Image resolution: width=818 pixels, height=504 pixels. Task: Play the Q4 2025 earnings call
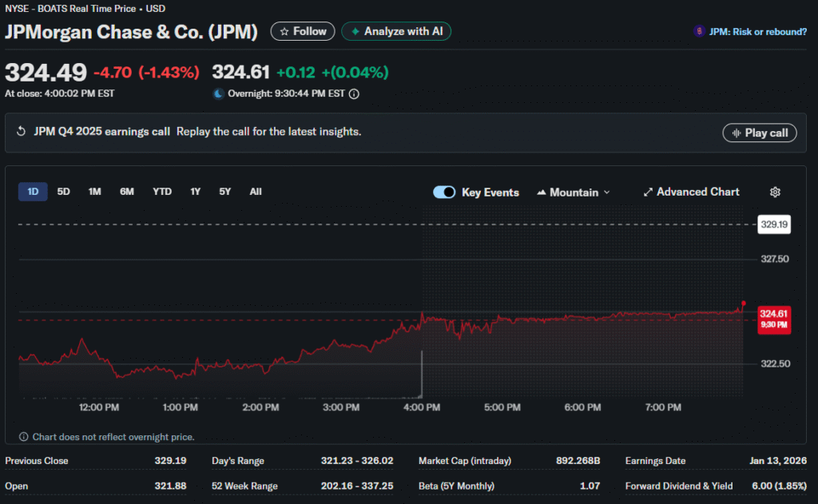point(759,133)
